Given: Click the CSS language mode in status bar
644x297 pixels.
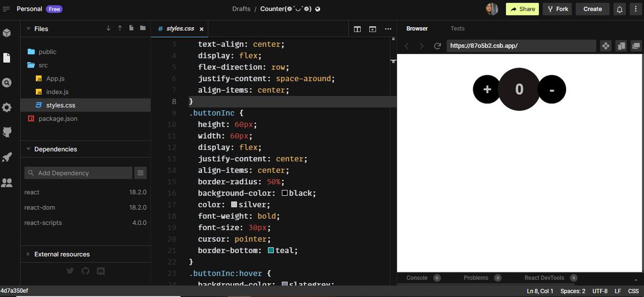Looking at the screenshot, I should click(633, 291).
